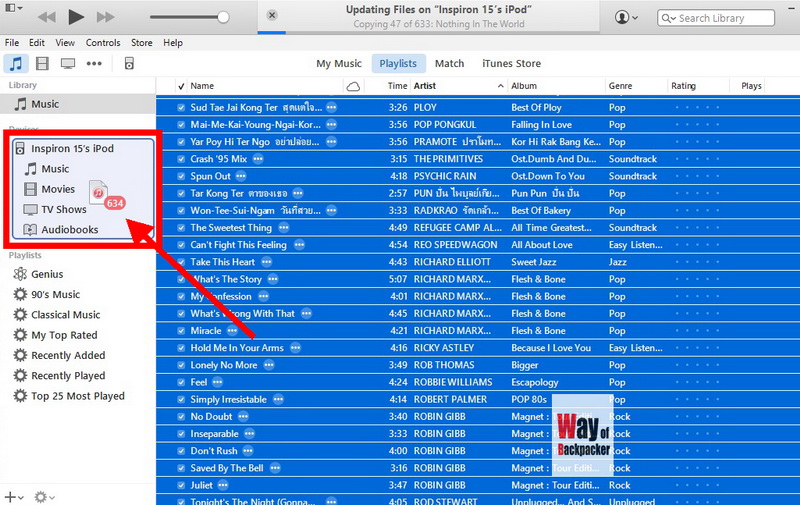Click the iCloud status column header
This screenshot has width=800, height=505.
353,86
